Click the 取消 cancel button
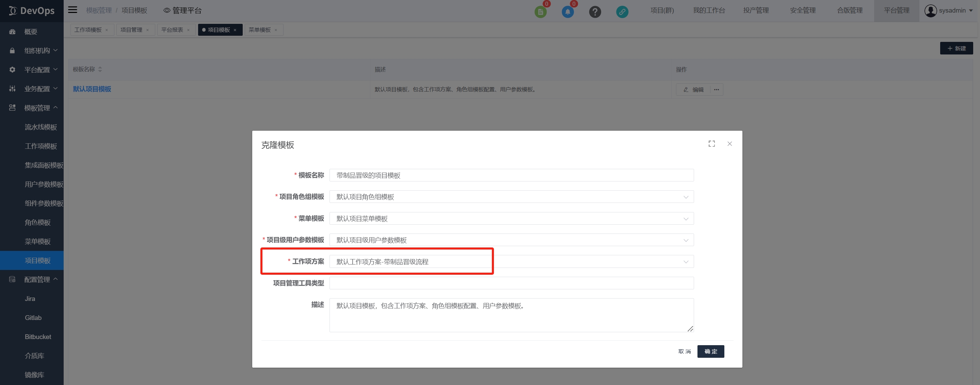980x385 pixels. click(684, 351)
